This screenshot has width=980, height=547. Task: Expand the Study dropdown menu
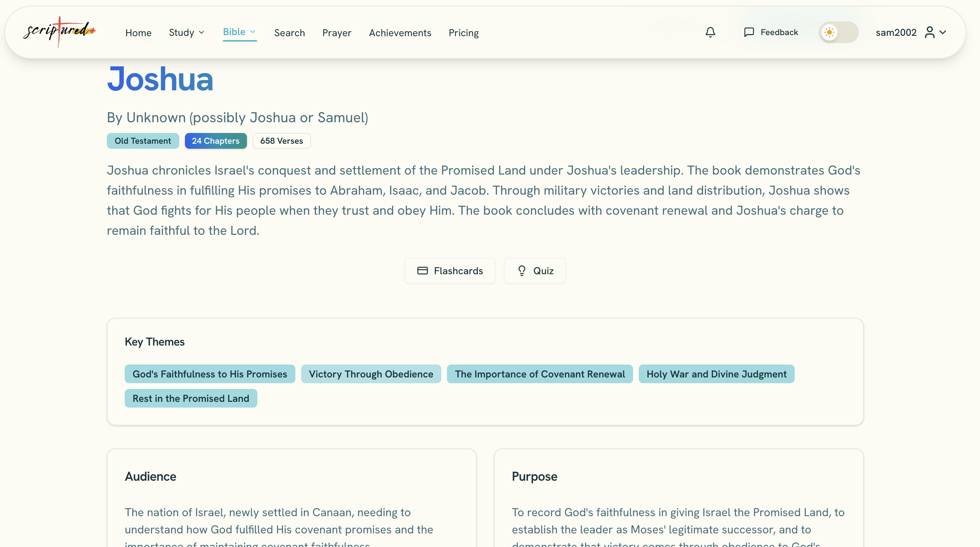tap(186, 33)
